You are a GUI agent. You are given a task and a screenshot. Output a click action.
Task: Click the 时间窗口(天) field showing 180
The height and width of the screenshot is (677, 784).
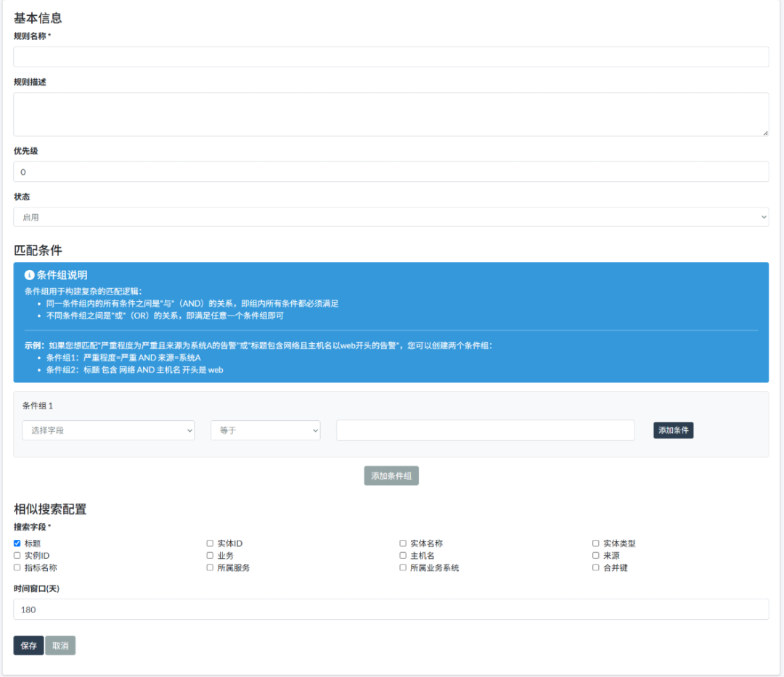click(x=391, y=610)
